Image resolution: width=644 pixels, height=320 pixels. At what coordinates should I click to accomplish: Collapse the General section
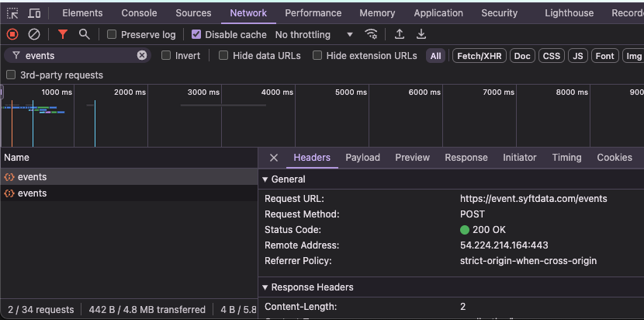265,179
